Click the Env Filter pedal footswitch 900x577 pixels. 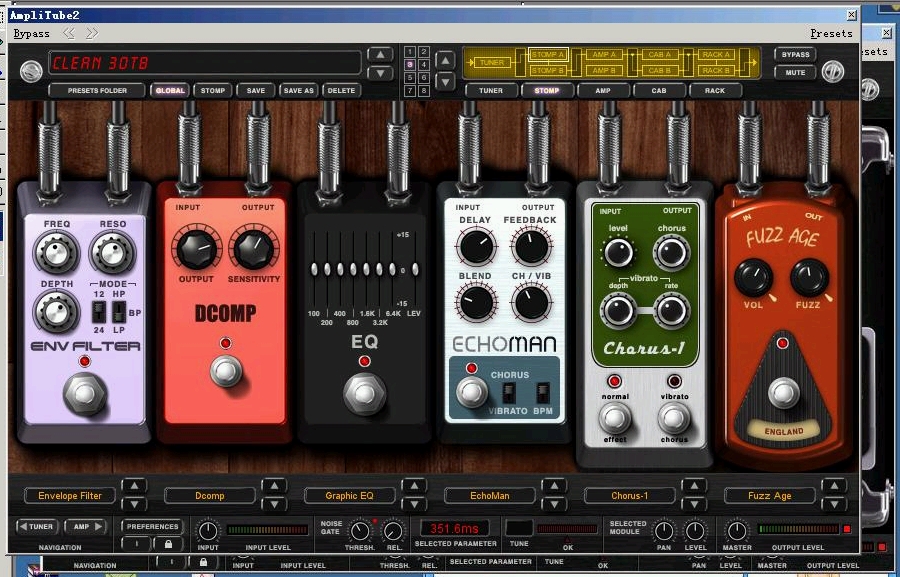tap(85, 394)
